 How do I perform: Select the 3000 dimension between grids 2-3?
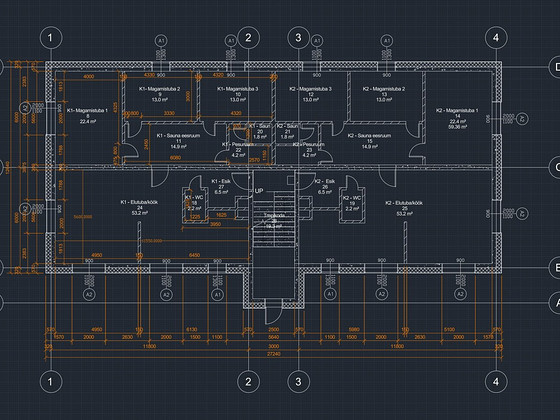pos(274,346)
